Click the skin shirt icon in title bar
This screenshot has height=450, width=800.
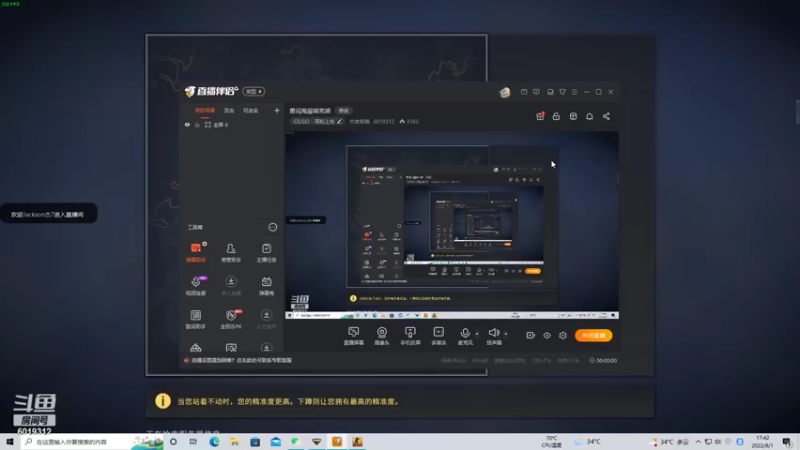click(x=562, y=92)
